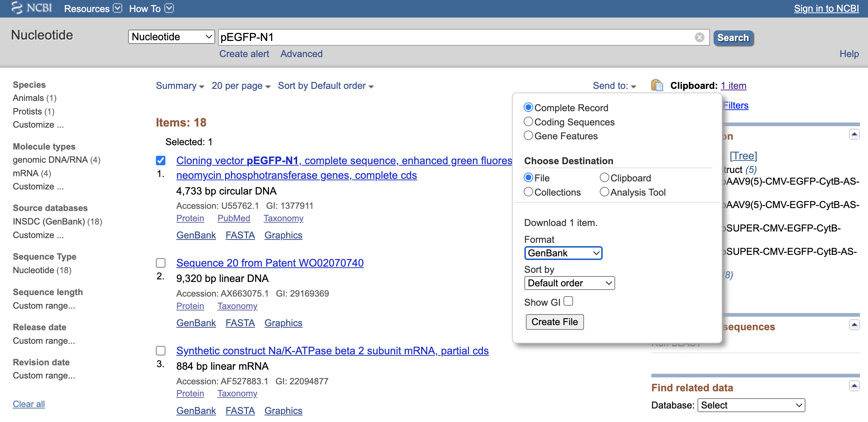Viewport: 868px width, 422px height.
Task: Select the Coding Sequences radio button
Action: click(x=528, y=121)
